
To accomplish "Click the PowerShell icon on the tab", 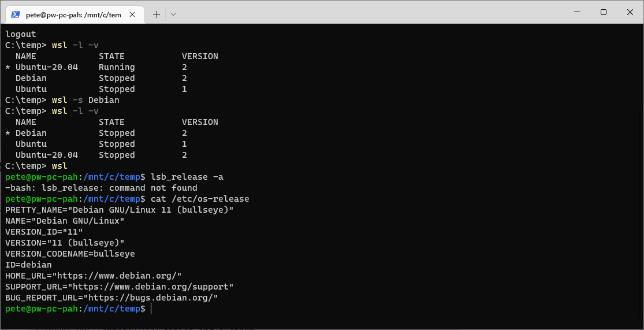I will click(x=16, y=14).
